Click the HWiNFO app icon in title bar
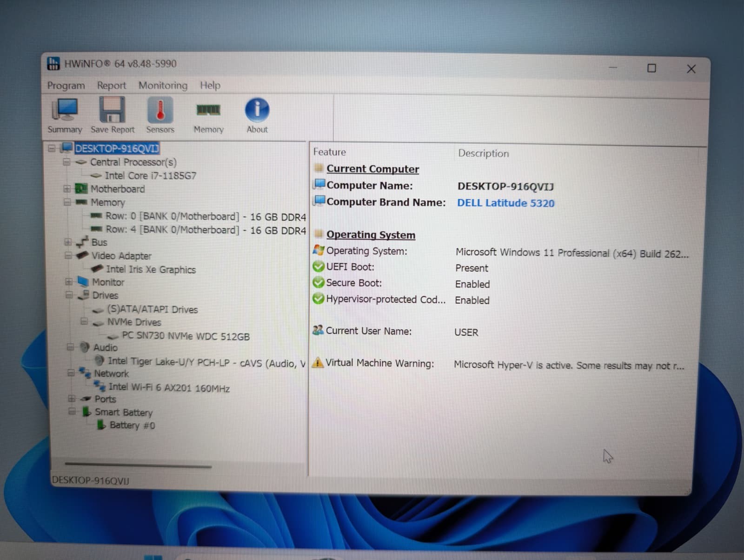744x560 pixels. click(53, 63)
